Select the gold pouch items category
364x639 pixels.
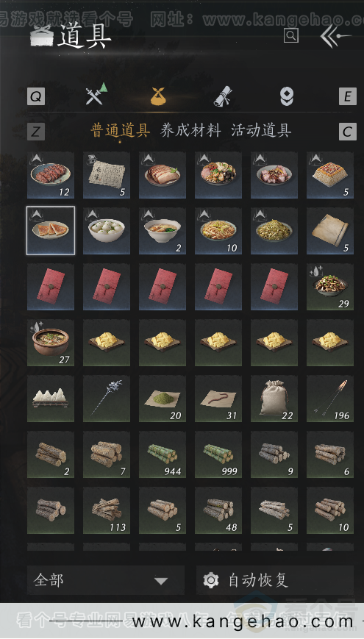tap(158, 96)
